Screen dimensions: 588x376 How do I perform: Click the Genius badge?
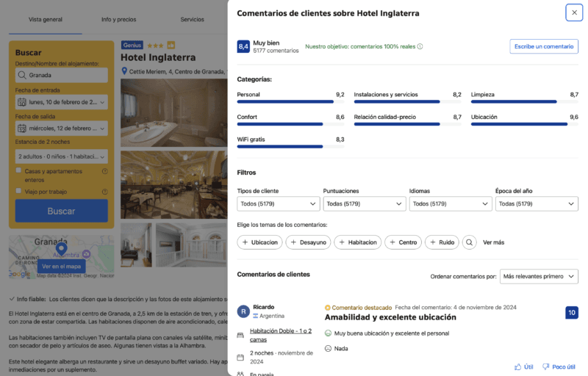(x=132, y=46)
